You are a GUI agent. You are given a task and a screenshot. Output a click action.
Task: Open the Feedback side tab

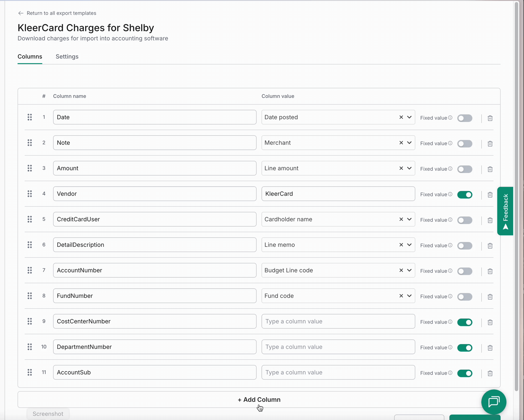[505, 211]
